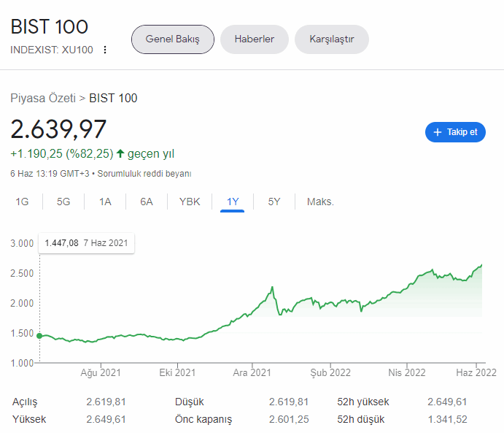Select the YBK year-to-date range

190,202
